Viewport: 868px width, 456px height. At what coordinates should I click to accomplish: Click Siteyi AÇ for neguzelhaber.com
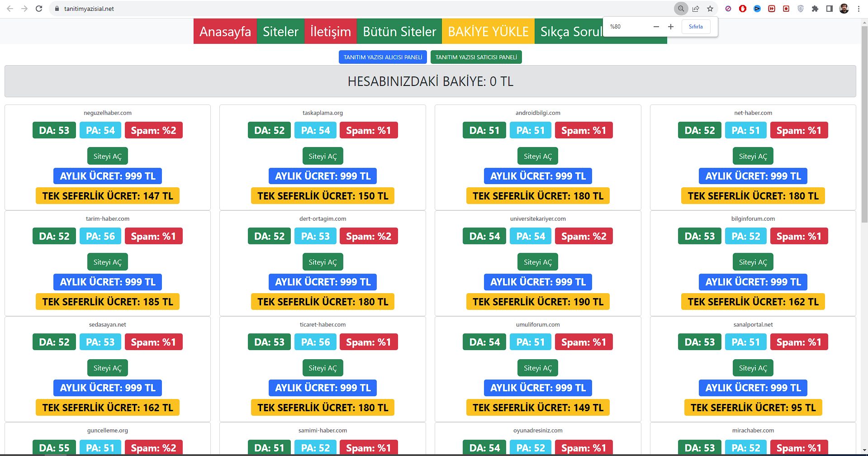coord(108,156)
